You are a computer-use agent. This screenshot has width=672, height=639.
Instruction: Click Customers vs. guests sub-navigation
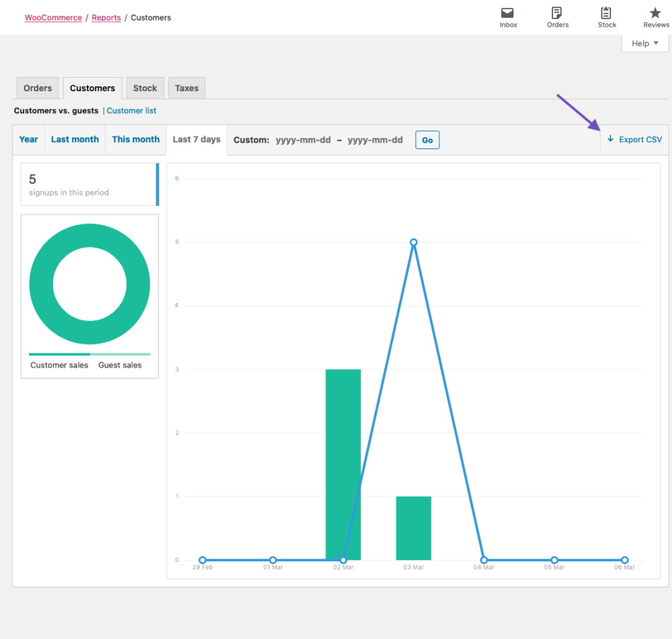(56, 110)
